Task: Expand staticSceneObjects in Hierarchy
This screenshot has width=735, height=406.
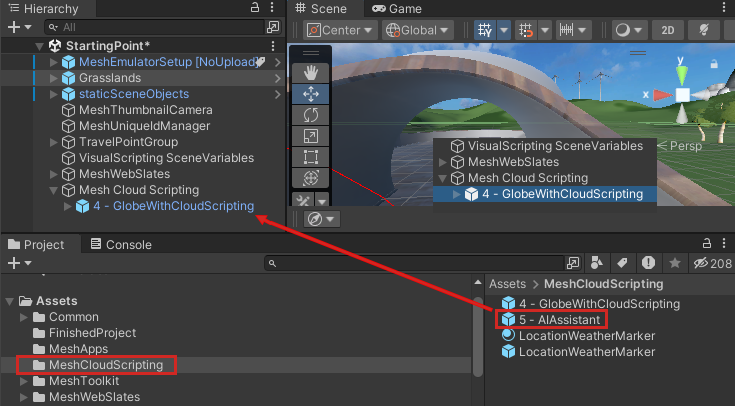Action: pos(54,94)
